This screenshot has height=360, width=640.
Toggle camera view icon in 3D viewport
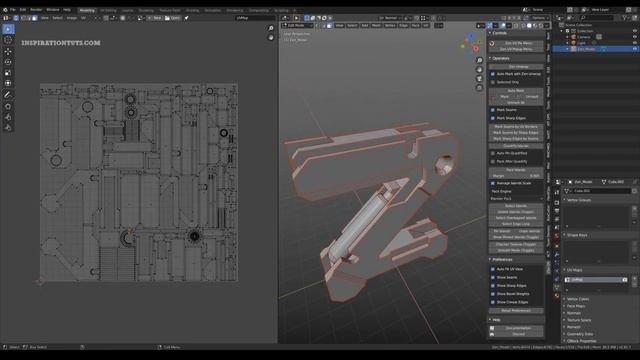pos(480,79)
